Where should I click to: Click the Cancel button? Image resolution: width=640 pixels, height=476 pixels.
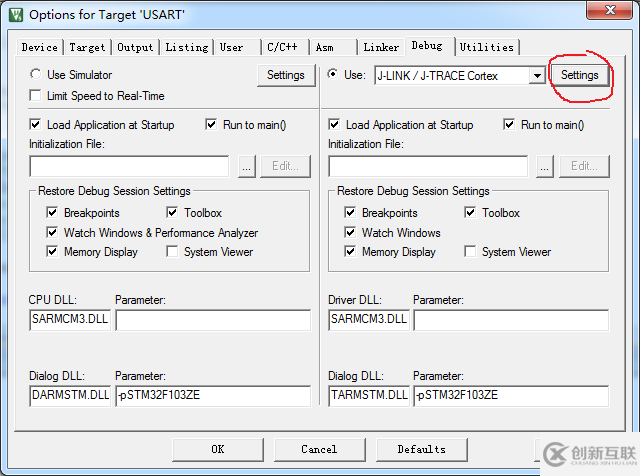320,450
